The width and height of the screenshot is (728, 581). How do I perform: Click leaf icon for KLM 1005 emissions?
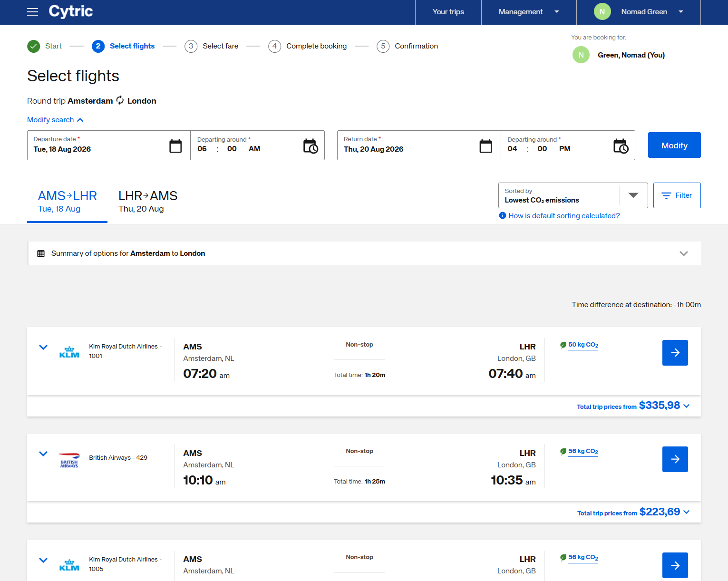(x=563, y=558)
